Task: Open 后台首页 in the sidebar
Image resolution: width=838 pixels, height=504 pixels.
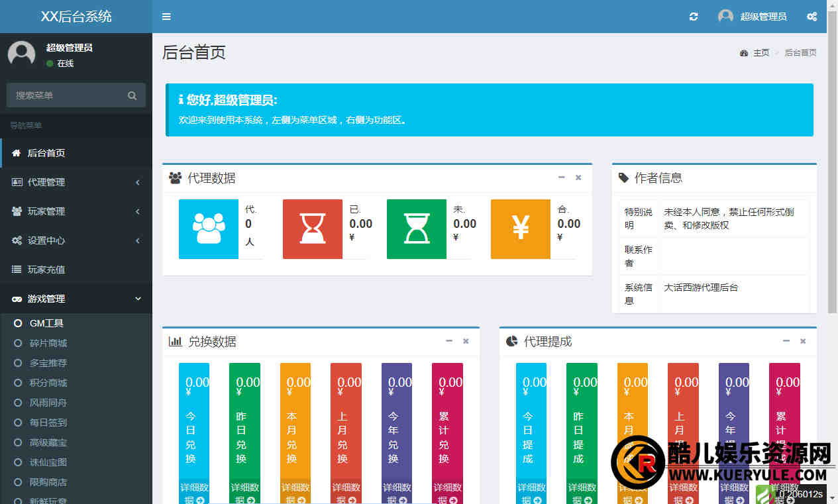Action: pos(46,153)
